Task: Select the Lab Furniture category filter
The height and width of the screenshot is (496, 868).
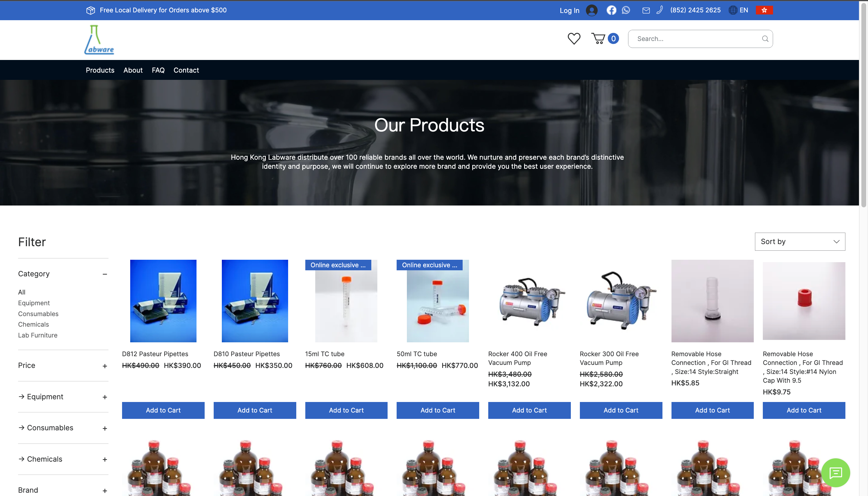Action: (37, 335)
